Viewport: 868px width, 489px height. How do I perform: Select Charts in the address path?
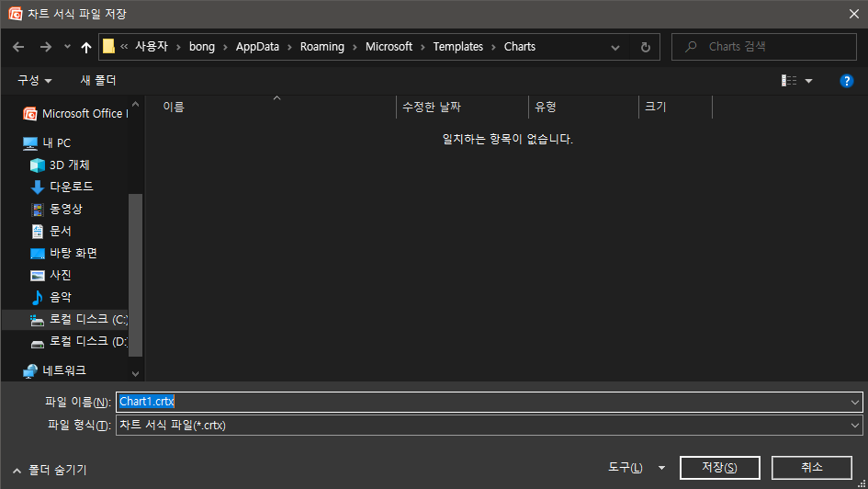(519, 47)
